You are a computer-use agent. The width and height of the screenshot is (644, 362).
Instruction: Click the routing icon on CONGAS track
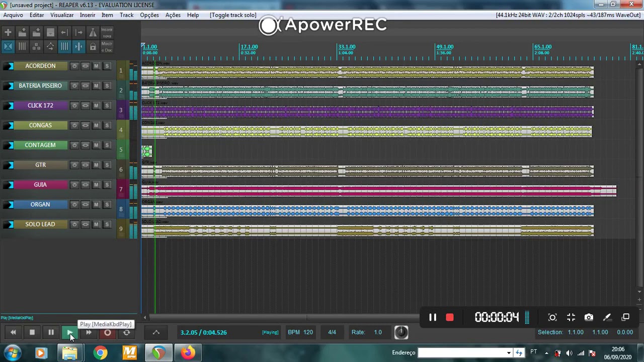pos(85,125)
